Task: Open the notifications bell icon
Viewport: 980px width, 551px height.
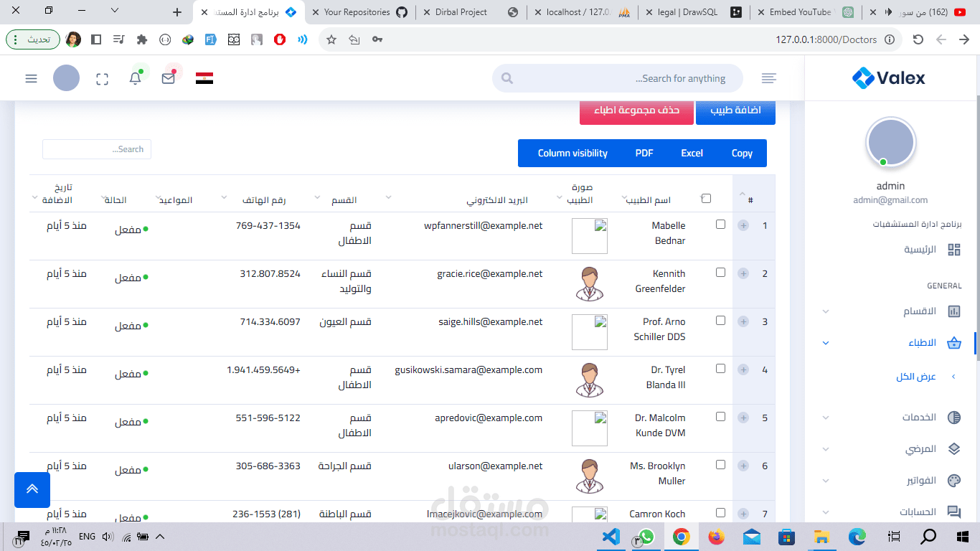Action: [x=135, y=78]
